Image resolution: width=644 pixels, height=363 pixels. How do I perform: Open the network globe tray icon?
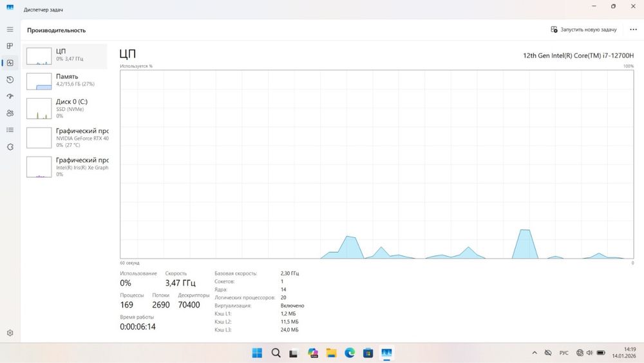point(580,353)
